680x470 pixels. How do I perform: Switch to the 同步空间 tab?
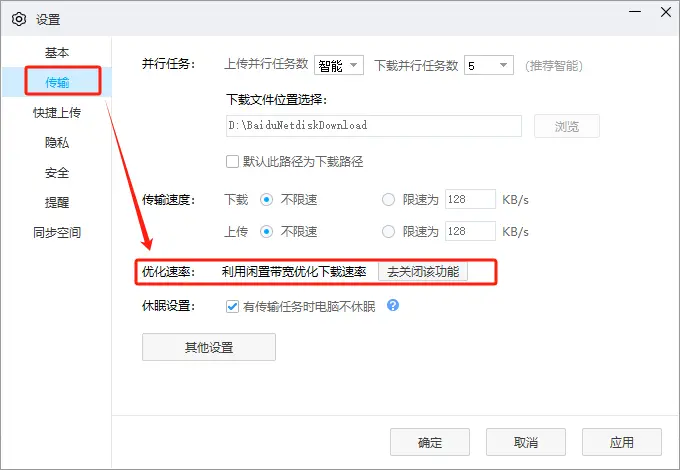coord(57,232)
